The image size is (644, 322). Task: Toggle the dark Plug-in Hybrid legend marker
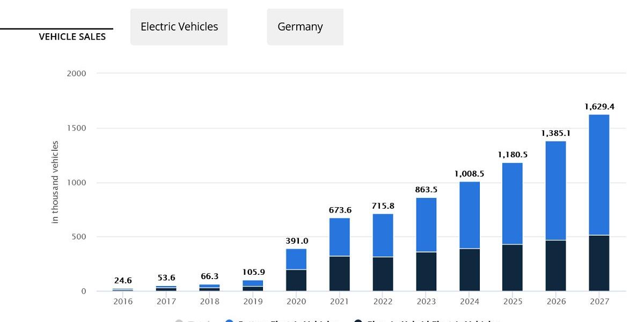(358, 321)
